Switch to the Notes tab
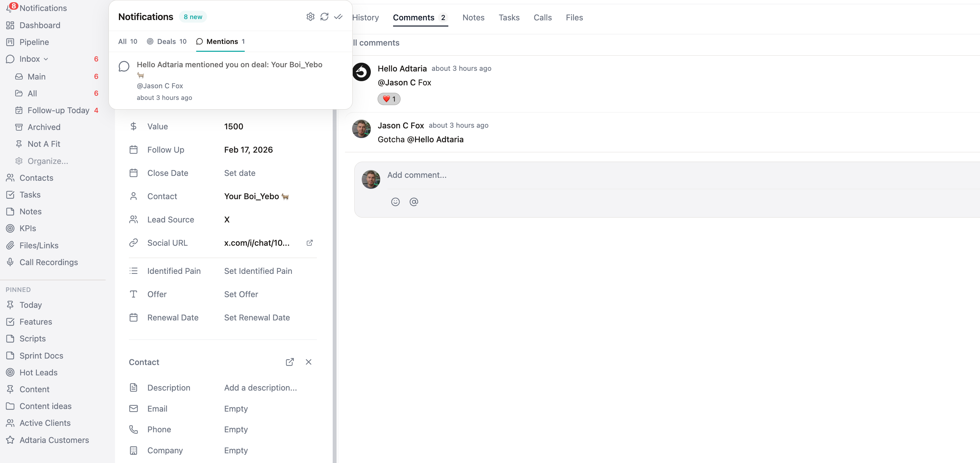This screenshot has height=463, width=980. pos(473,17)
